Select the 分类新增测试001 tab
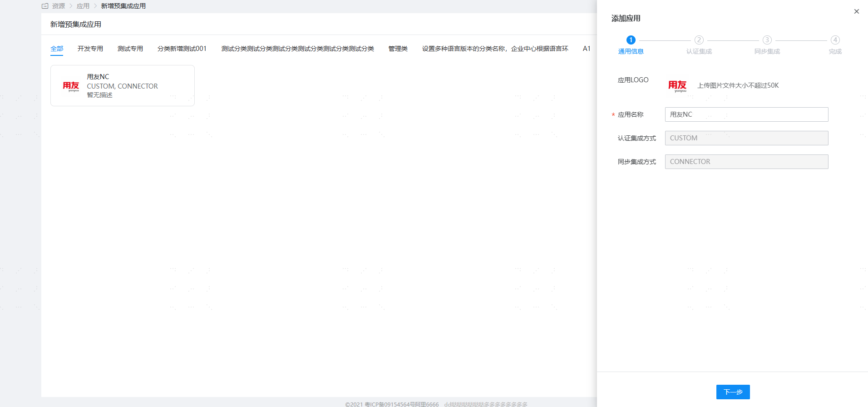Image resolution: width=868 pixels, height=407 pixels. click(182, 49)
